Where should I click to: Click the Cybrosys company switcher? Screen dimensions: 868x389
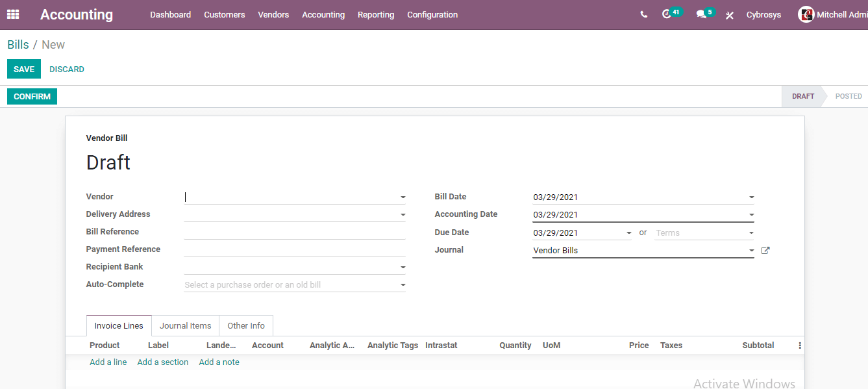[x=763, y=14]
